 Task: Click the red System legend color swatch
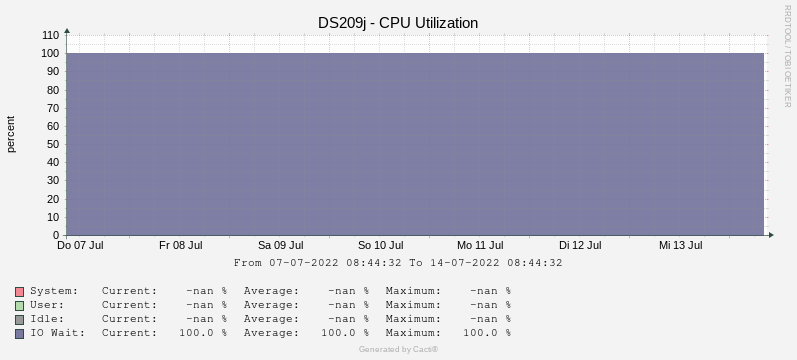pyautogui.click(x=19, y=292)
